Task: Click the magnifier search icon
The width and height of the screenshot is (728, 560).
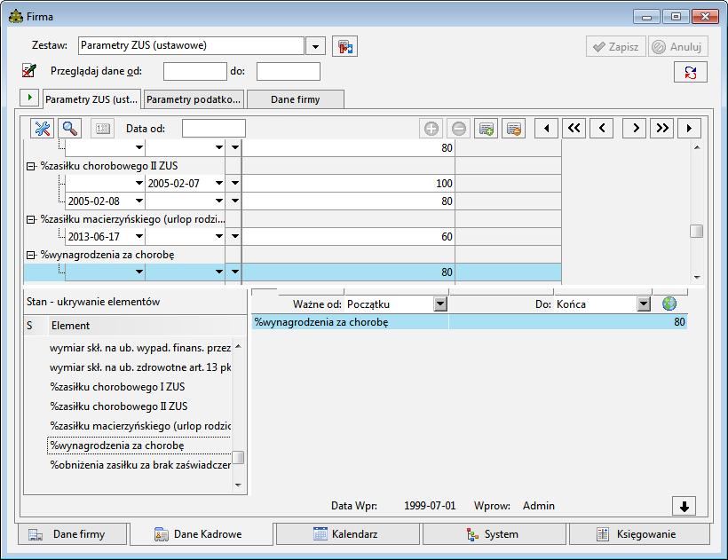Action: coord(69,129)
